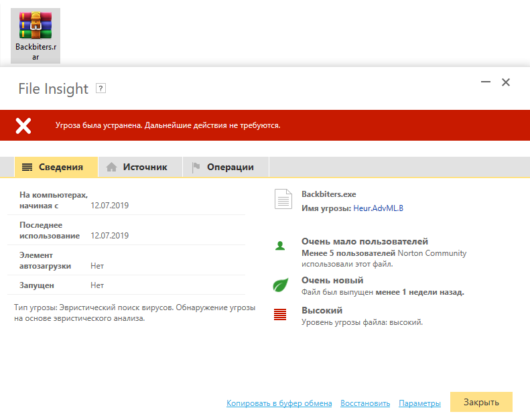The height and width of the screenshot is (420, 530).
Task: Click the Высокий threat level heading
Action: pos(322,310)
